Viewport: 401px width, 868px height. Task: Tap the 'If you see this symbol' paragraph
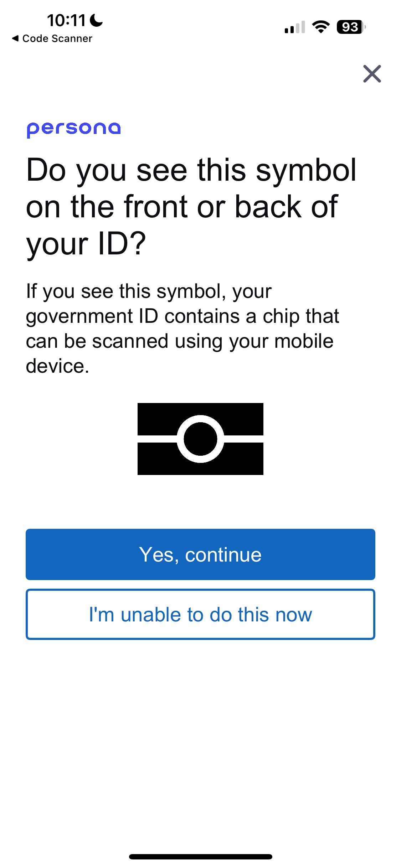point(182,329)
